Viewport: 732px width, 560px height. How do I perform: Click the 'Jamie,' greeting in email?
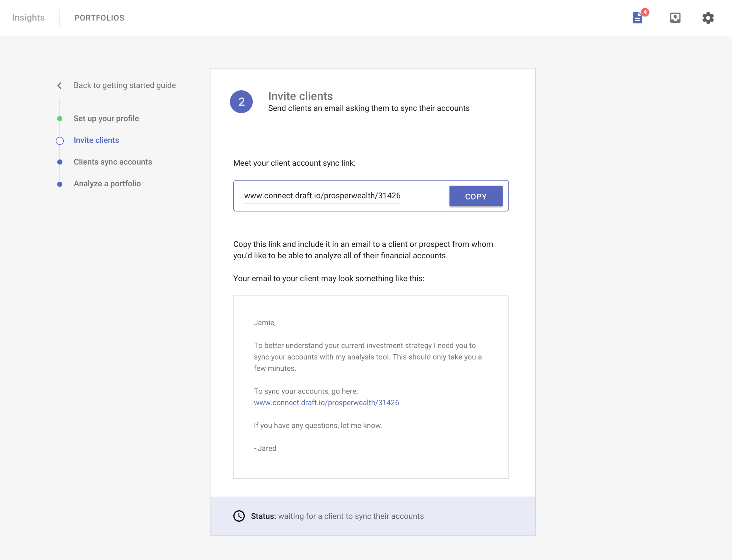point(265,322)
